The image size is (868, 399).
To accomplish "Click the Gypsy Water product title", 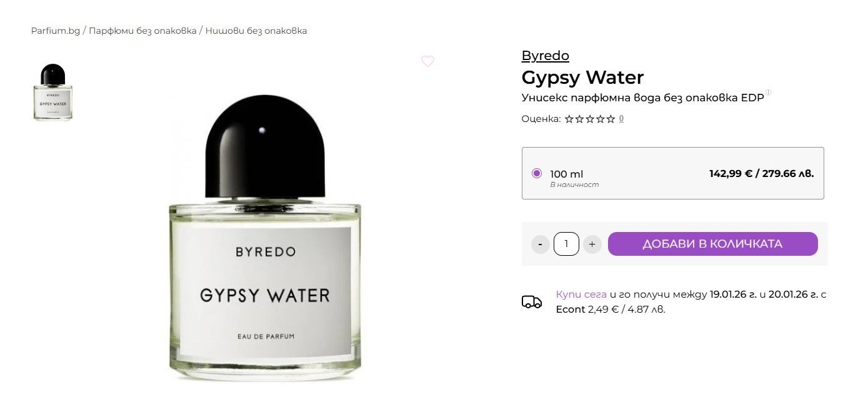I will pos(582,78).
